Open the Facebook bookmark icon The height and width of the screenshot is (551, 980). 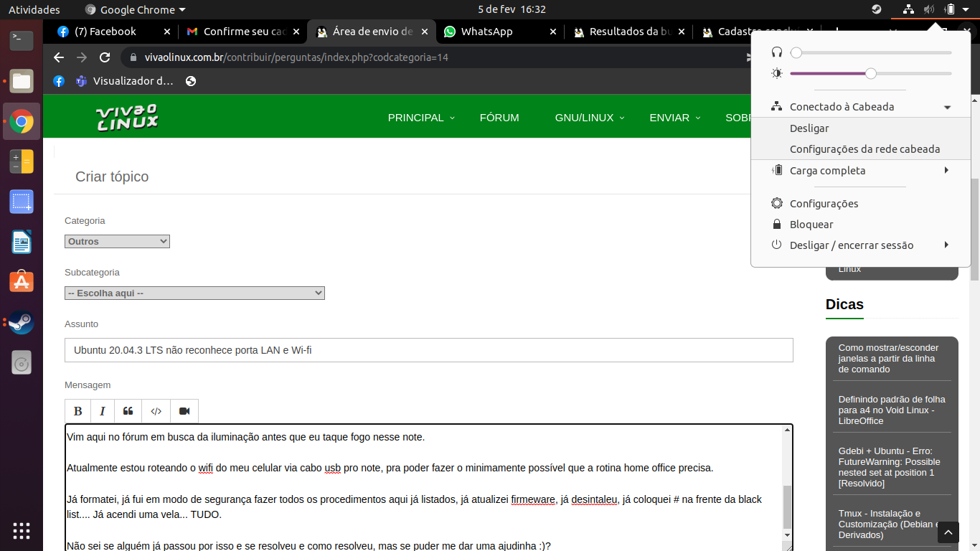(x=59, y=81)
